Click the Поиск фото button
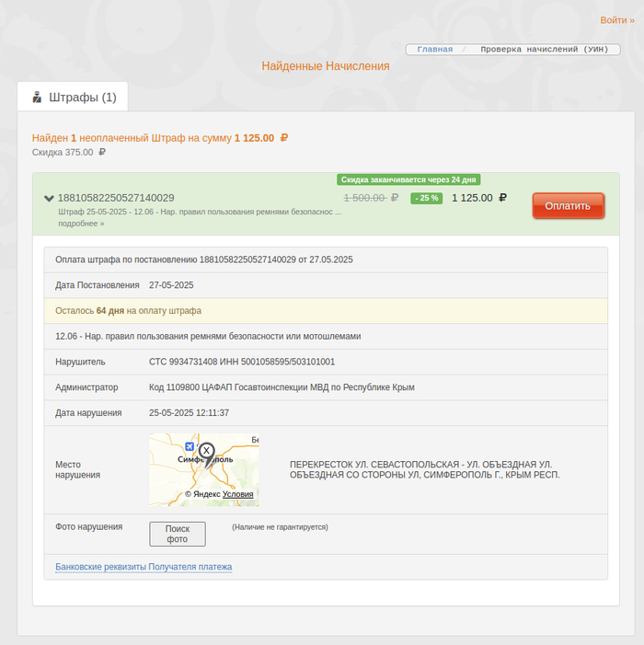Image resolution: width=644 pixels, height=645 pixels. point(178,534)
